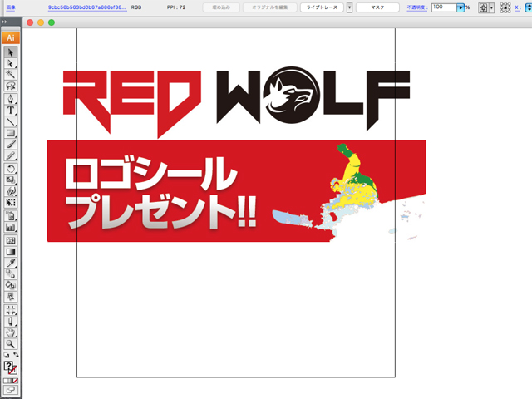Select the Rectangle tool
This screenshot has width=532, height=399.
pyautogui.click(x=11, y=133)
